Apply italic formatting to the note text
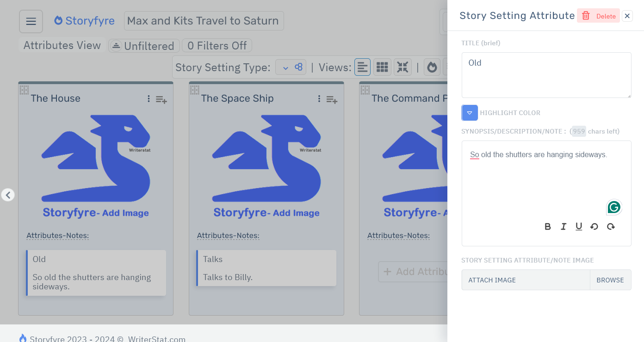The image size is (644, 342). (563, 226)
